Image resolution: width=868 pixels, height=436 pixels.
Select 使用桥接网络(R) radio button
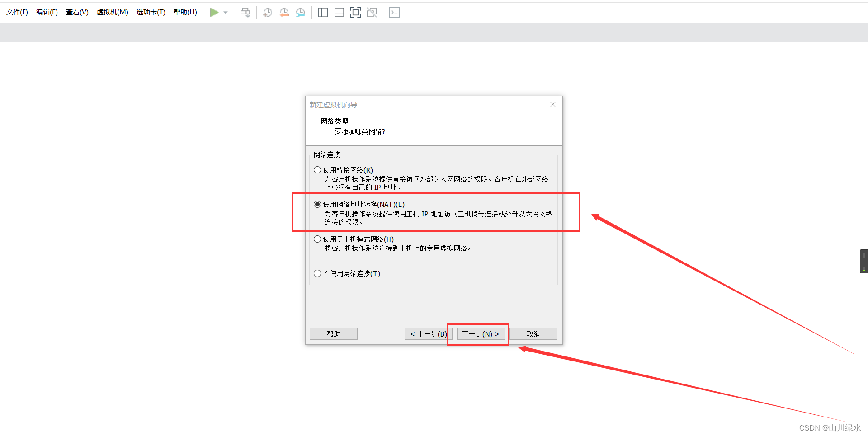[317, 169]
